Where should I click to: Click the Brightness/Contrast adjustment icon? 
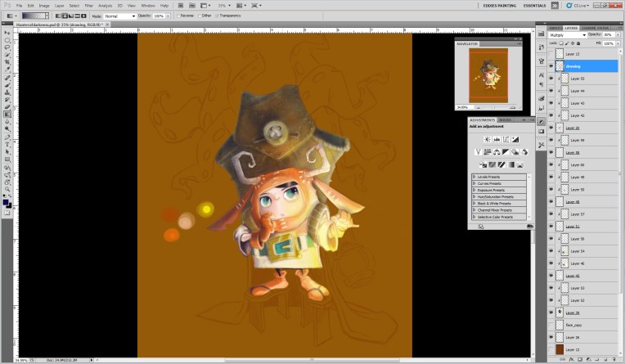pos(486,140)
